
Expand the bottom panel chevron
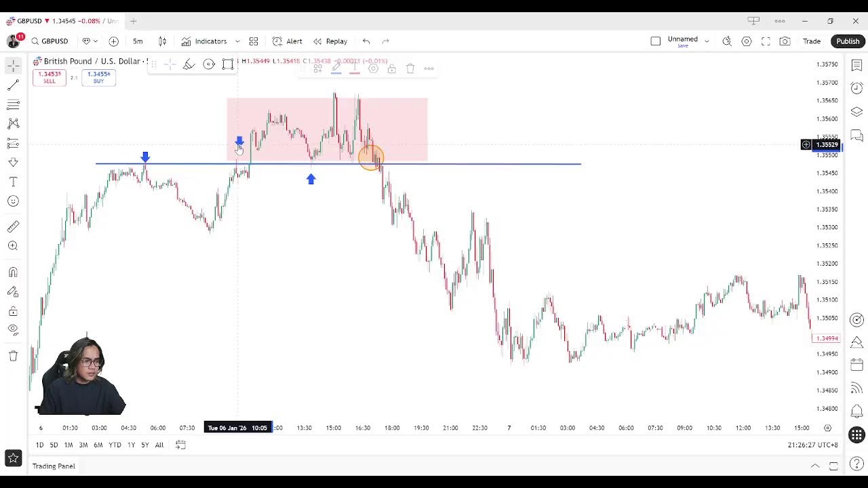point(815,466)
